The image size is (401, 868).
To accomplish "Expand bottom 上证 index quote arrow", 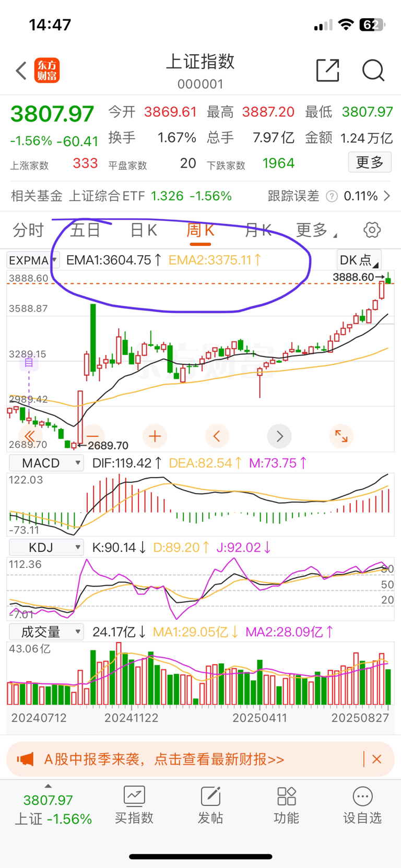I will 48,786.
